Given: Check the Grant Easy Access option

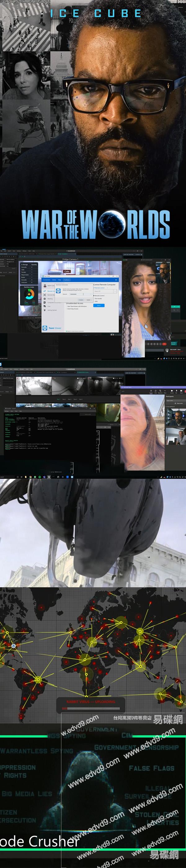Looking at the screenshot, I should [x=67, y=309].
